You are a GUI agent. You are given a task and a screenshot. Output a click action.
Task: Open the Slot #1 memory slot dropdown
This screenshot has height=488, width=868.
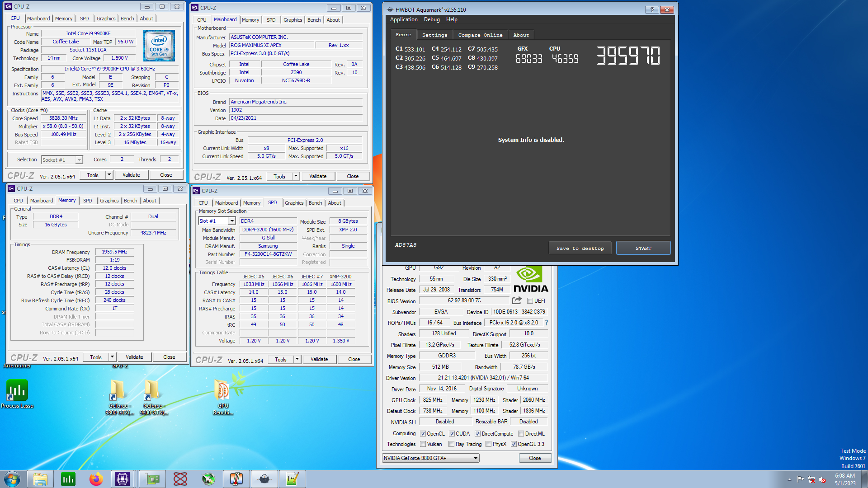tap(217, 221)
